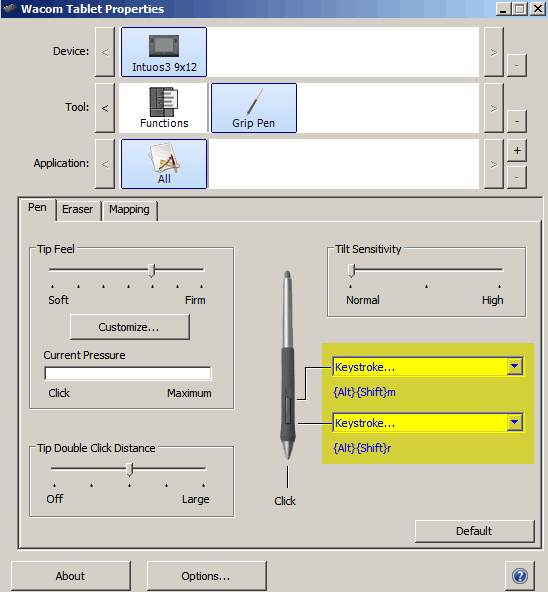This screenshot has width=548, height=592.
Task: Click the grip pen illustration
Action: click(287, 365)
